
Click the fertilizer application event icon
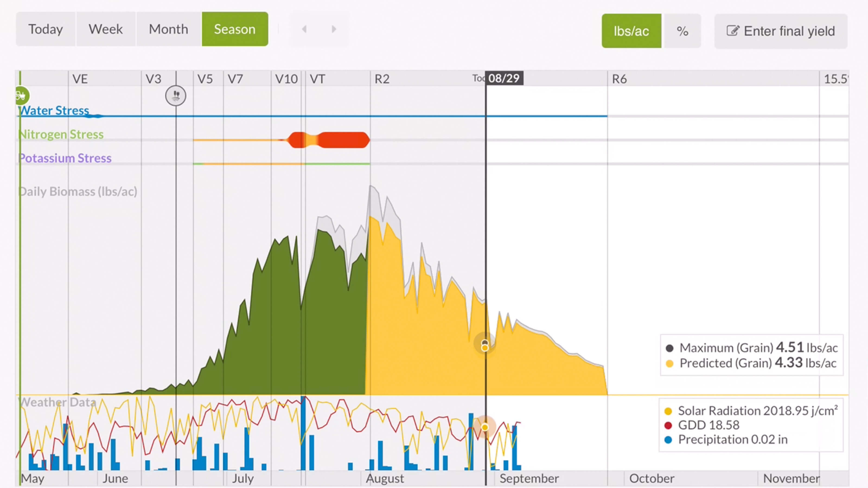175,96
